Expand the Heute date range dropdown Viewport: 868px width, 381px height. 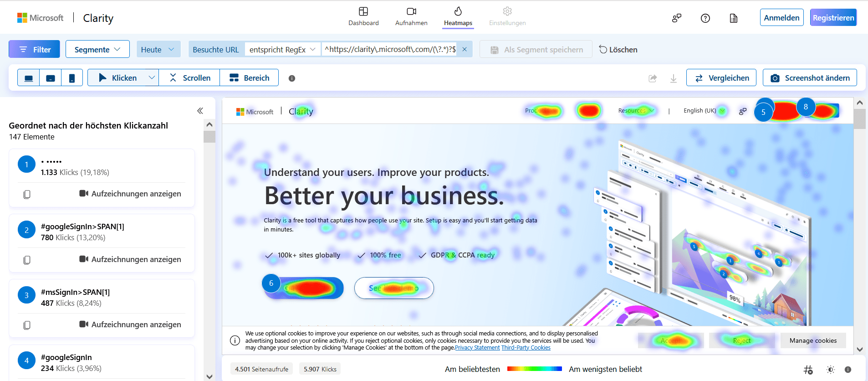158,49
